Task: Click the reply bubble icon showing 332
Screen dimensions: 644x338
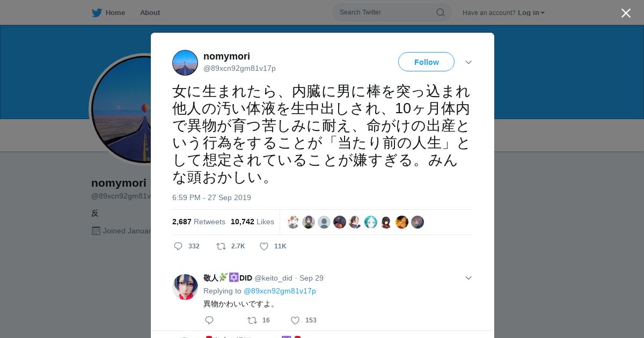Action: [179, 246]
